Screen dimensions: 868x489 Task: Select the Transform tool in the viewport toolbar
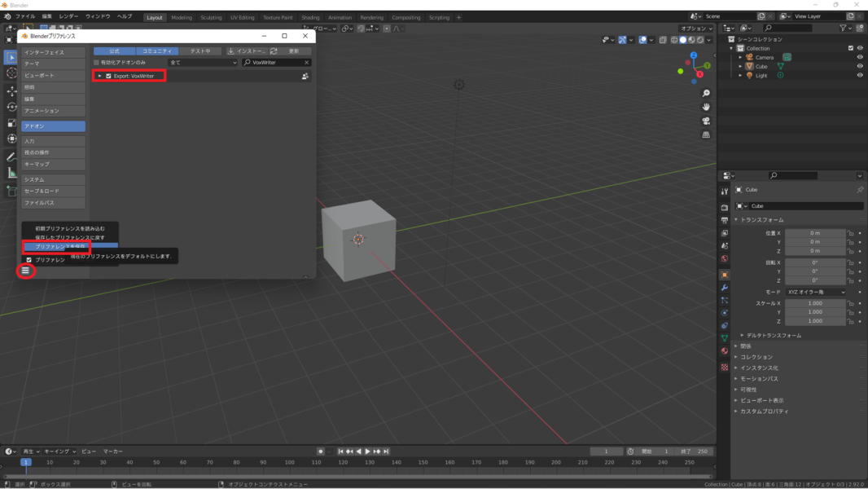(11, 139)
